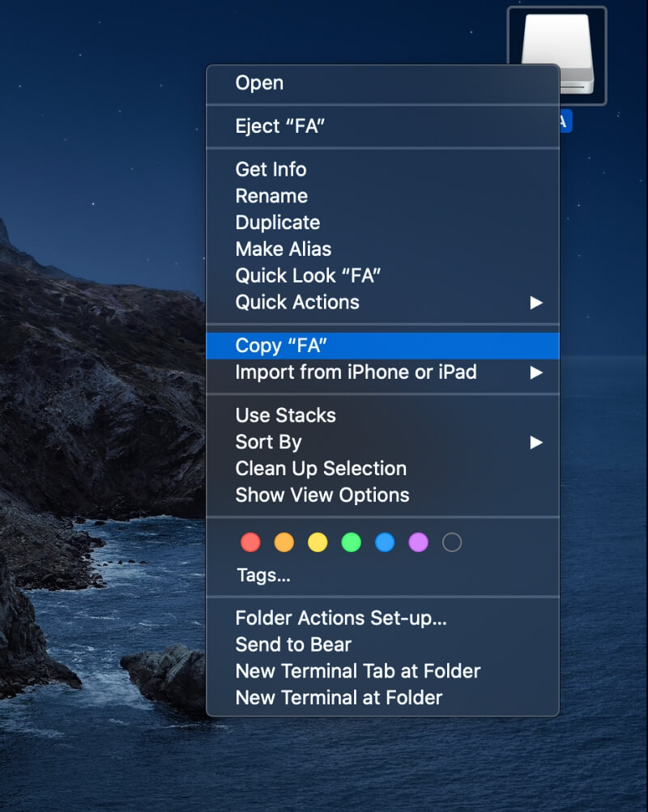Expand Import from iPhone or iPad submenu
Image resolution: width=648 pixels, height=812 pixels.
(x=383, y=372)
